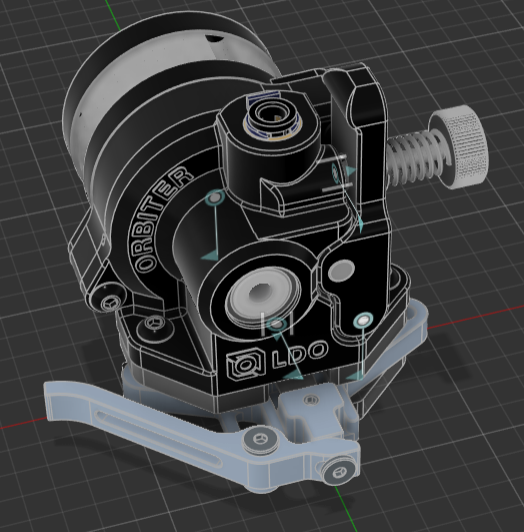The image size is (524, 532).
Task: Select the embossed LDO lettering
Action: pos(300,354)
